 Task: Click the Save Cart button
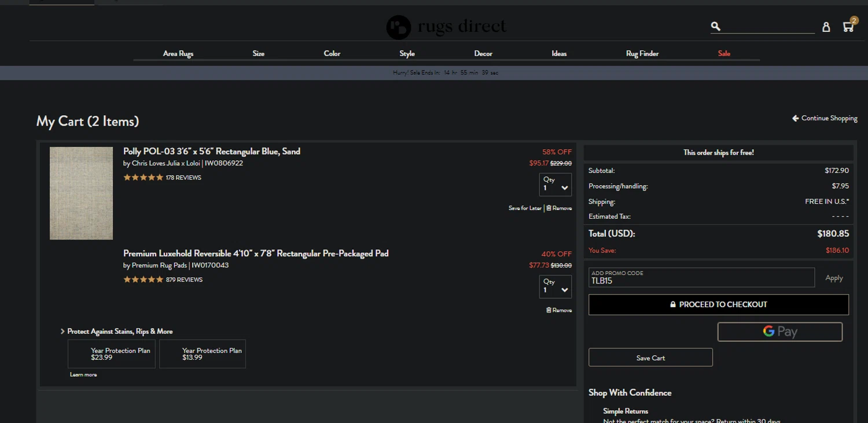pyautogui.click(x=650, y=358)
